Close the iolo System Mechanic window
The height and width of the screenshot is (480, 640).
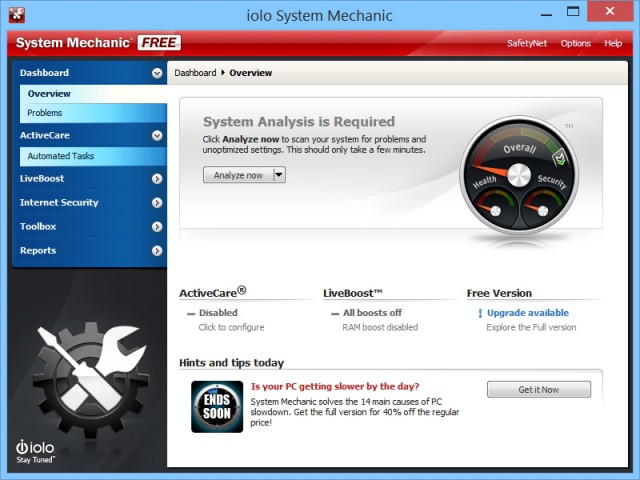click(x=610, y=11)
